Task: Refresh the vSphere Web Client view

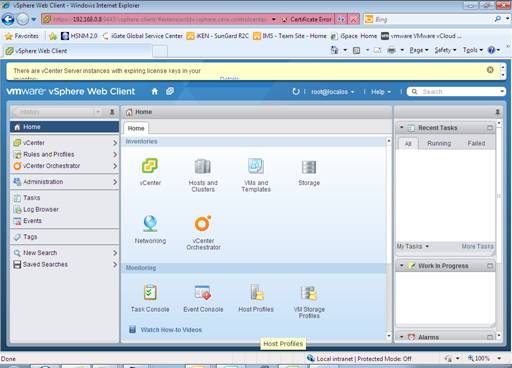Action: click(296, 91)
